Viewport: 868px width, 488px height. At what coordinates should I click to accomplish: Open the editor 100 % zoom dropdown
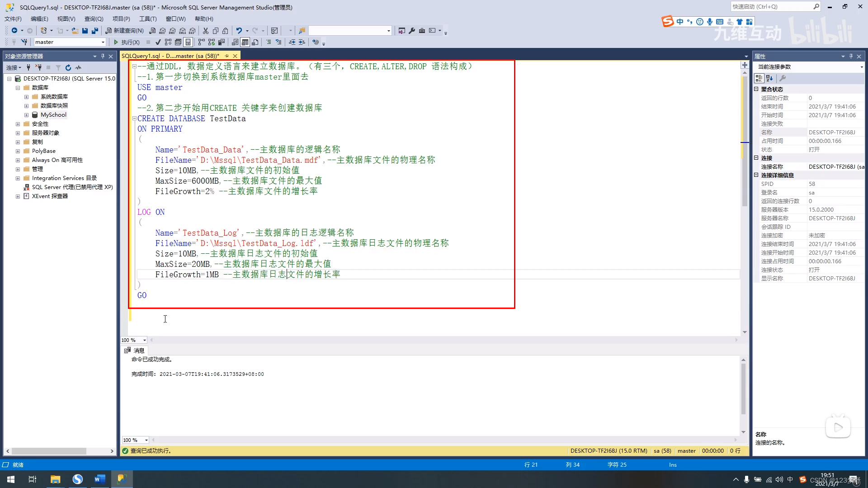[144, 340]
